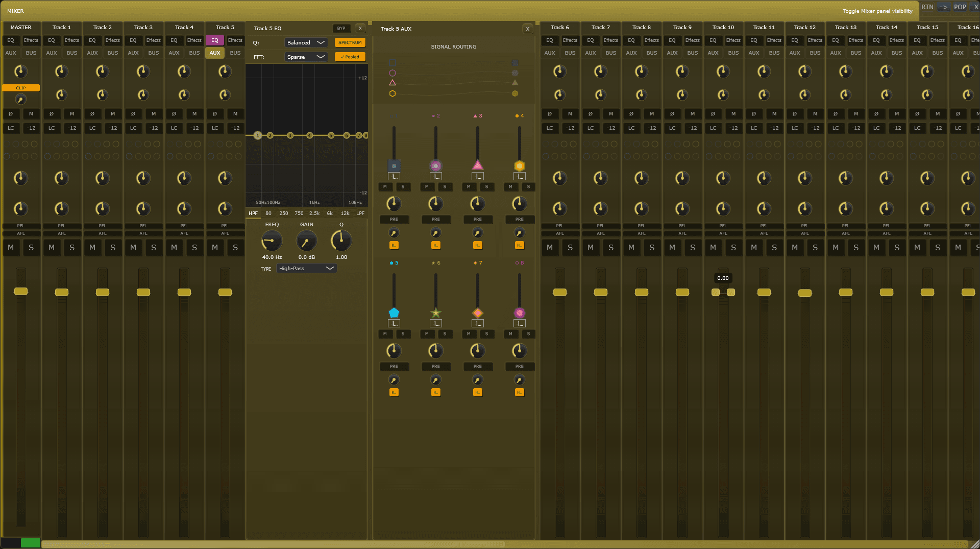Click the orange SPECTRUM button
This screenshot has height=549, width=980.
tap(350, 42)
